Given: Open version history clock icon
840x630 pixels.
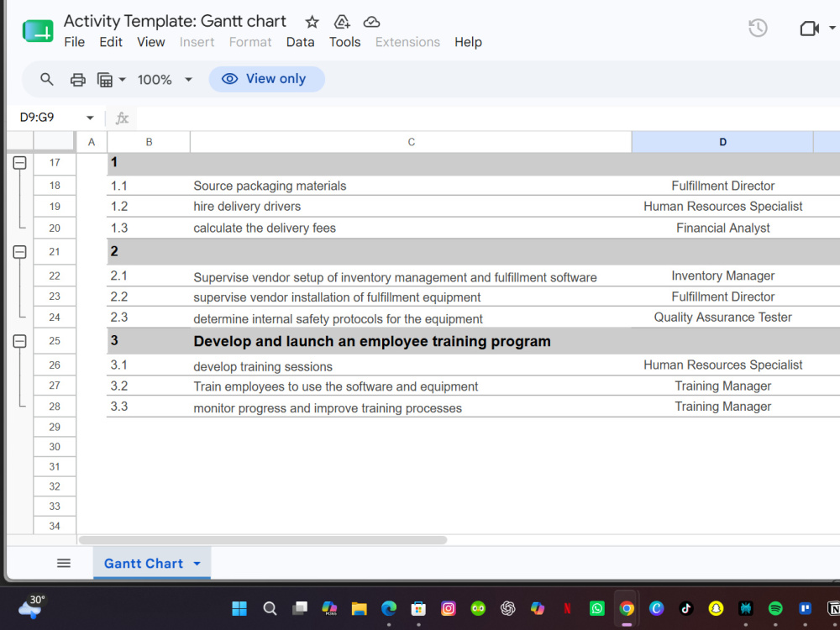Looking at the screenshot, I should pyautogui.click(x=758, y=28).
